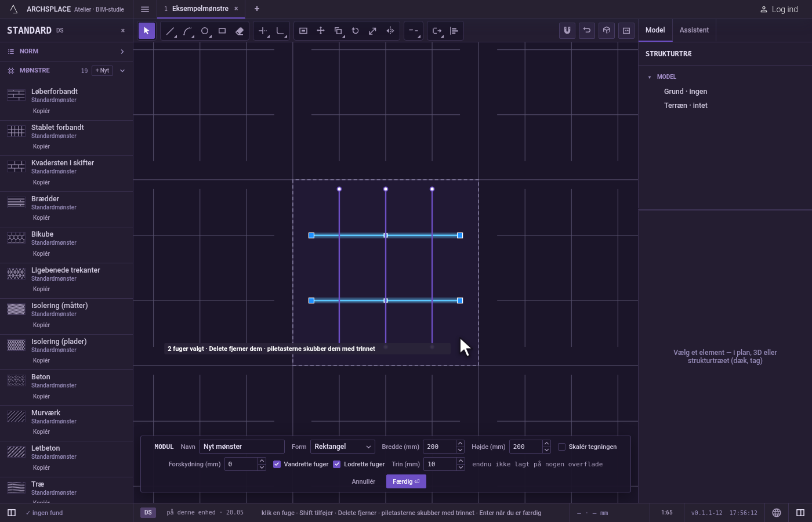The image size is (812, 522).
Task: Click Log ind
Action: coord(779,9)
